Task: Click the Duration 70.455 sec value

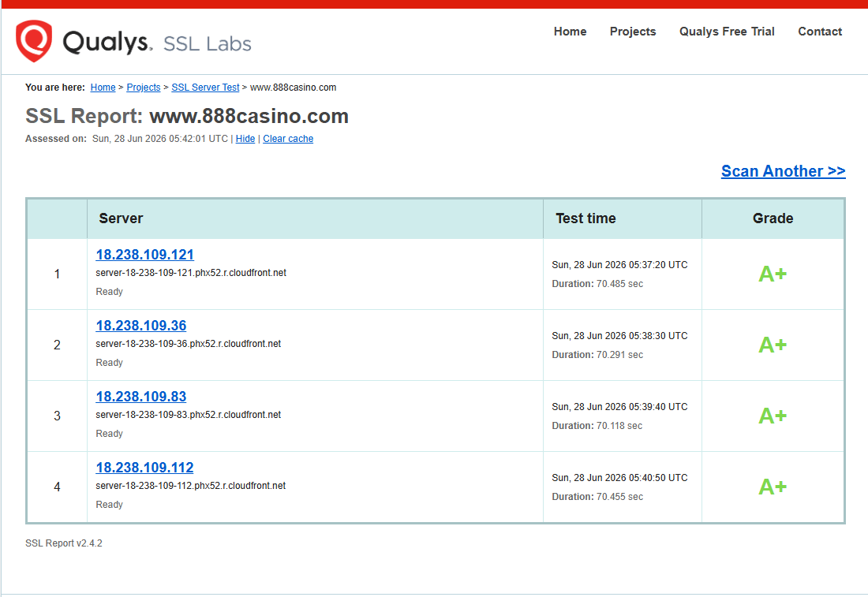Action: click(597, 497)
